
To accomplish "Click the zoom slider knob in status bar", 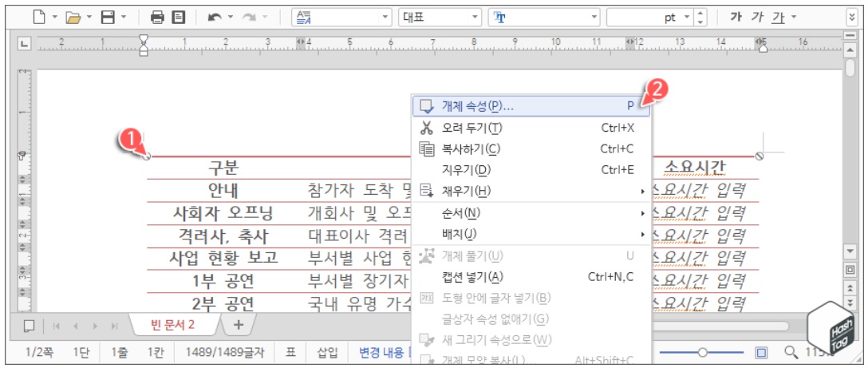I will tap(703, 353).
